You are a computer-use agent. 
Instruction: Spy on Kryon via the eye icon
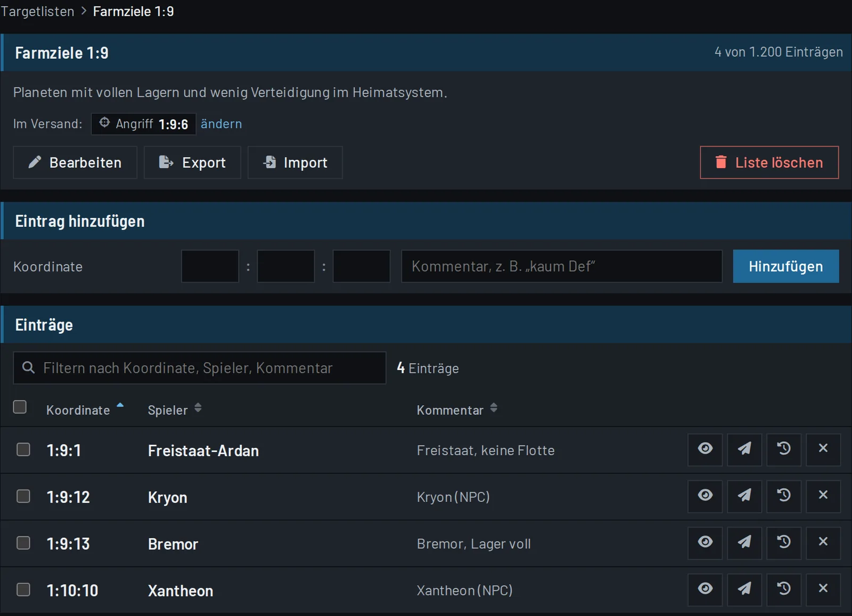click(x=705, y=497)
